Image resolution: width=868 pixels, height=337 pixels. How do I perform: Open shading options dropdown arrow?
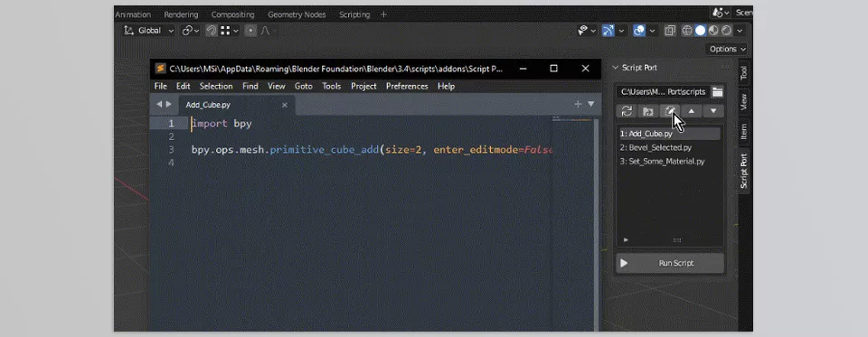click(x=740, y=31)
